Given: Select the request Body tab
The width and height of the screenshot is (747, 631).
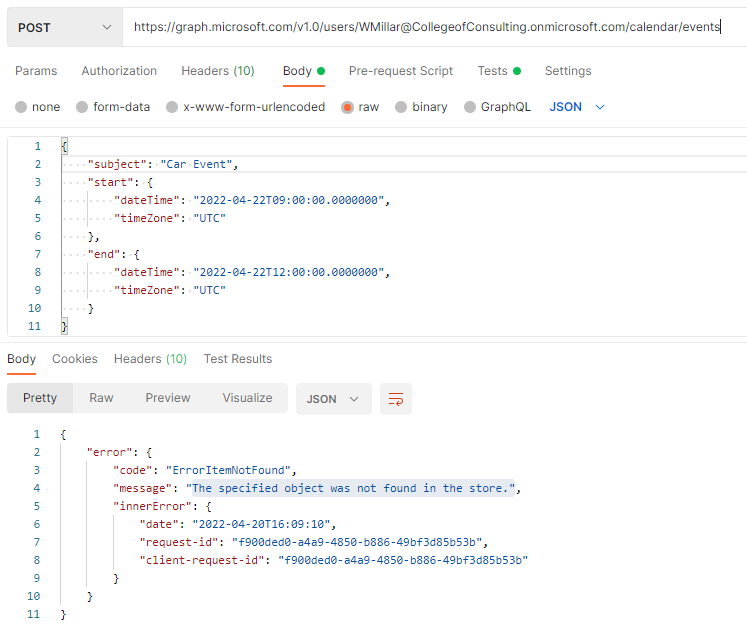Looking at the screenshot, I should (303, 71).
